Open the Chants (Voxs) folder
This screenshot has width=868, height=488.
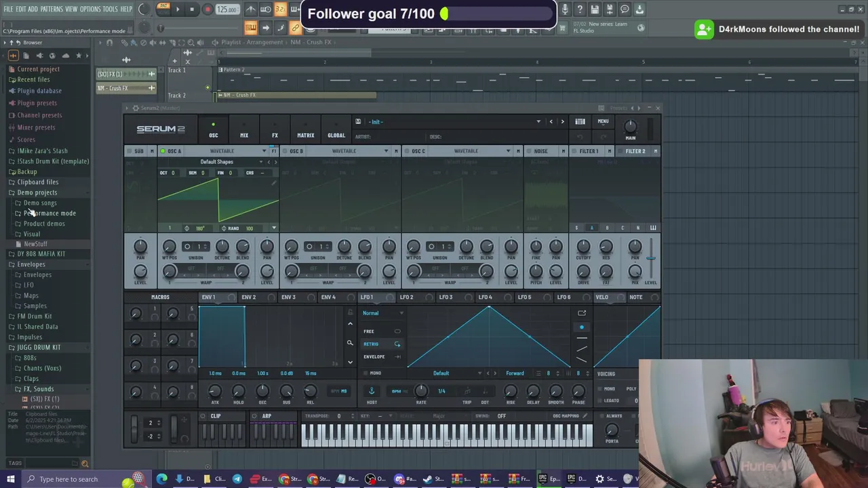42,368
